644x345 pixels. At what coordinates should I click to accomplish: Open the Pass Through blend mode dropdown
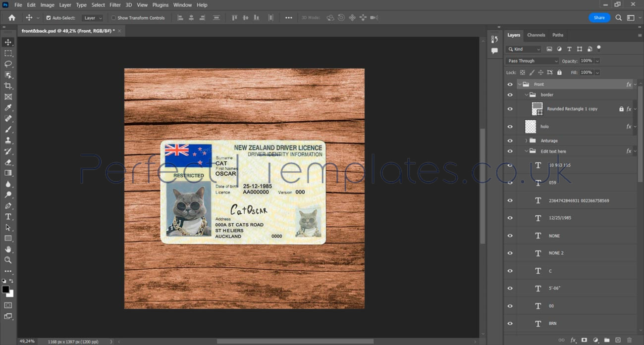click(x=532, y=61)
